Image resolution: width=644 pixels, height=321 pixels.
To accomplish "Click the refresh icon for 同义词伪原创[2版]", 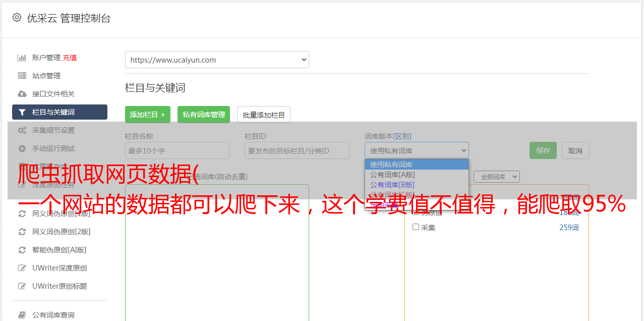I will [22, 232].
